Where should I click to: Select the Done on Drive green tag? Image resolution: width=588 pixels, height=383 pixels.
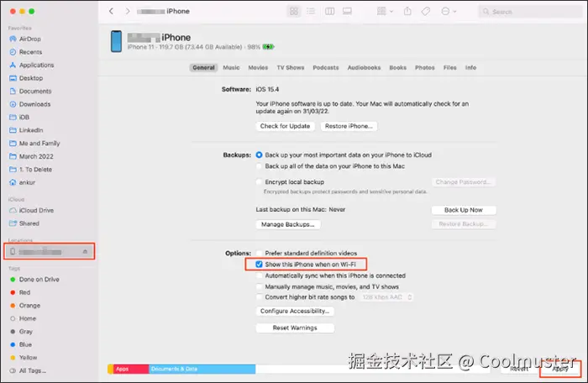[x=34, y=280]
